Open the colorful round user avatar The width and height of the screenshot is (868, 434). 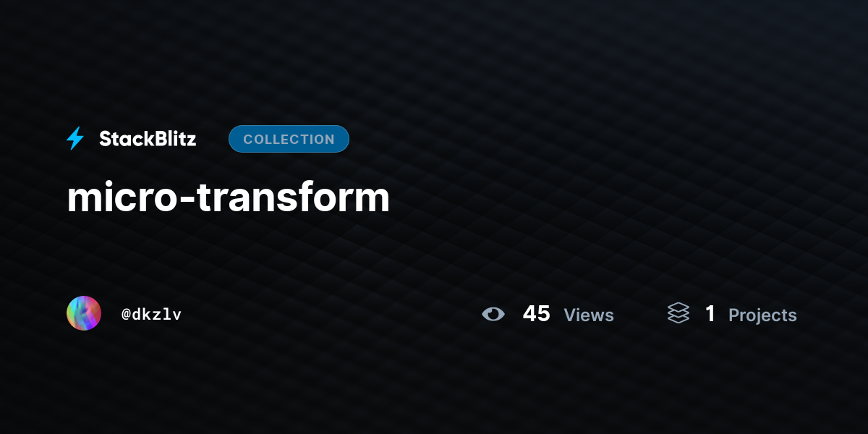tap(84, 313)
